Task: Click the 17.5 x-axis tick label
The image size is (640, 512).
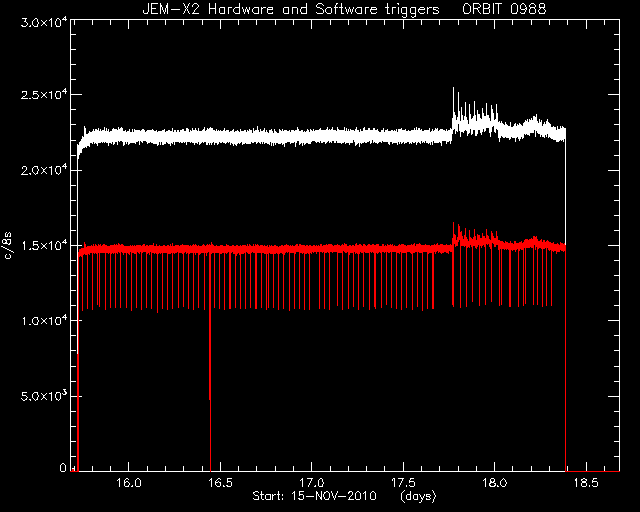Action: coord(403,483)
